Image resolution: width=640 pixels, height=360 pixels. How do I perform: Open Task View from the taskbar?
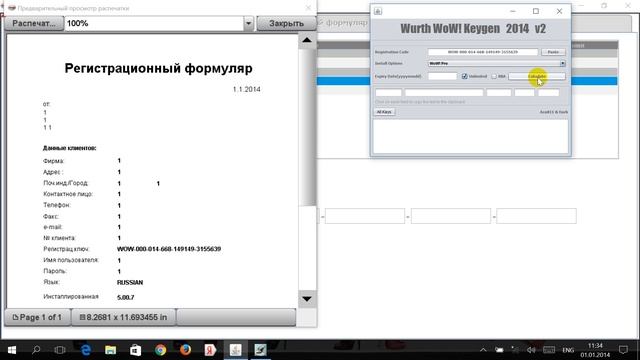coord(60,350)
